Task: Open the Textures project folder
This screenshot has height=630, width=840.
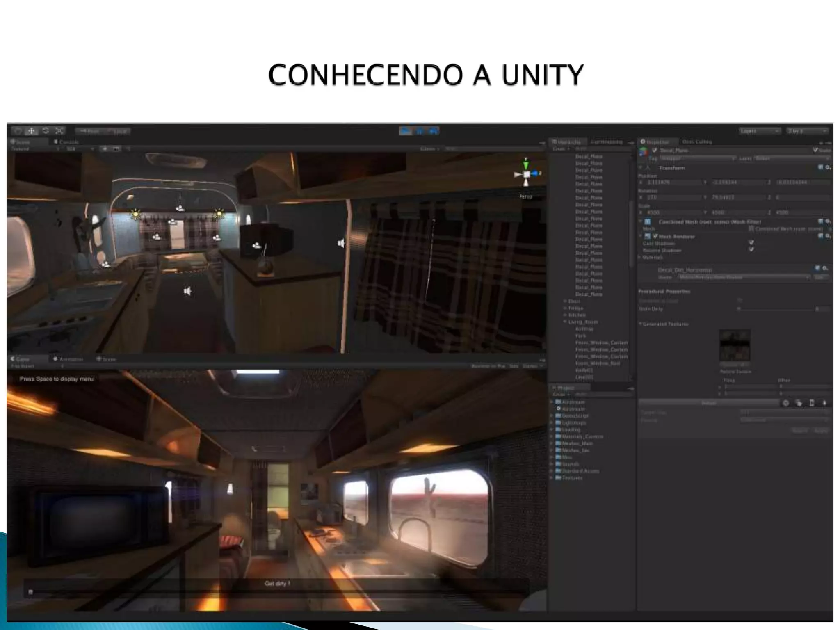Action: click(571, 478)
